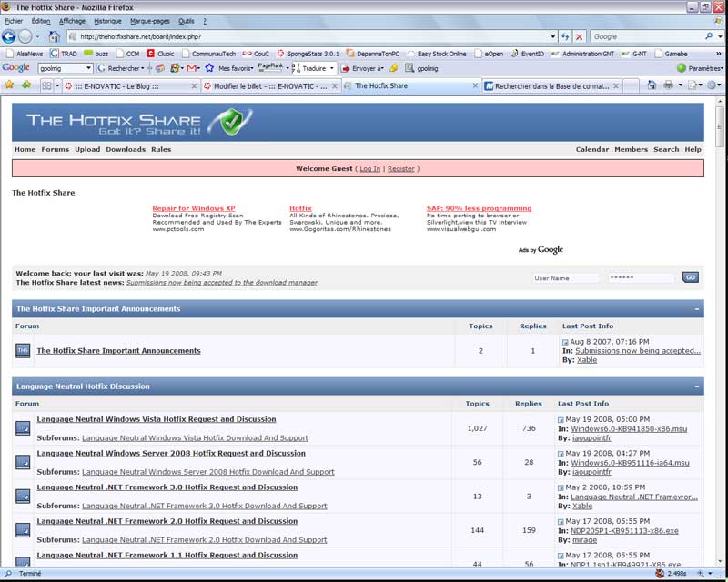The width and height of the screenshot is (728, 582).
Task: Open last post icon beside Aug 8 2007
Action: (x=565, y=342)
